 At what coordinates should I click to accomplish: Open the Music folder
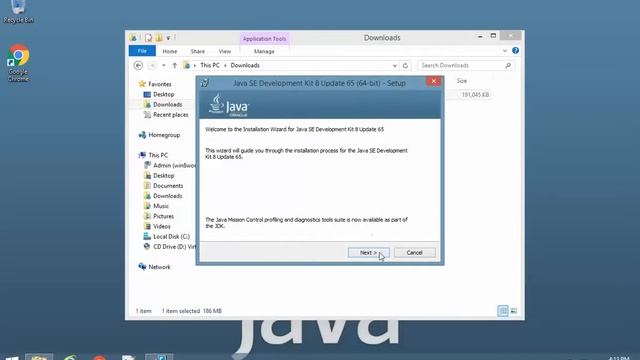point(161,206)
